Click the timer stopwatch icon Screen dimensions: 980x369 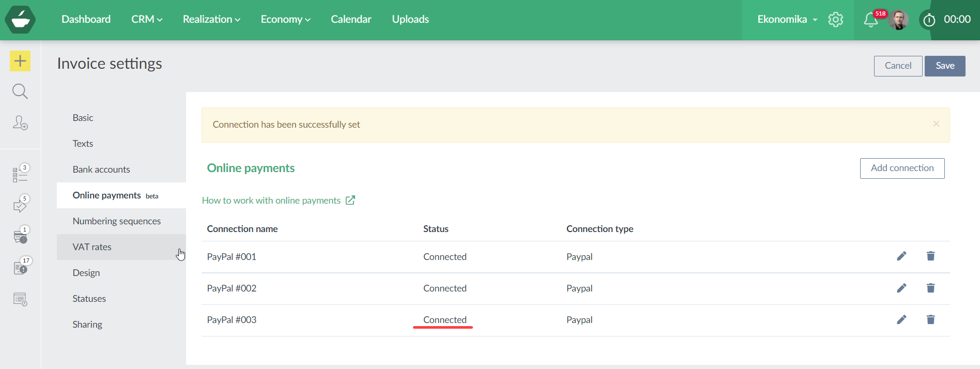[929, 20]
